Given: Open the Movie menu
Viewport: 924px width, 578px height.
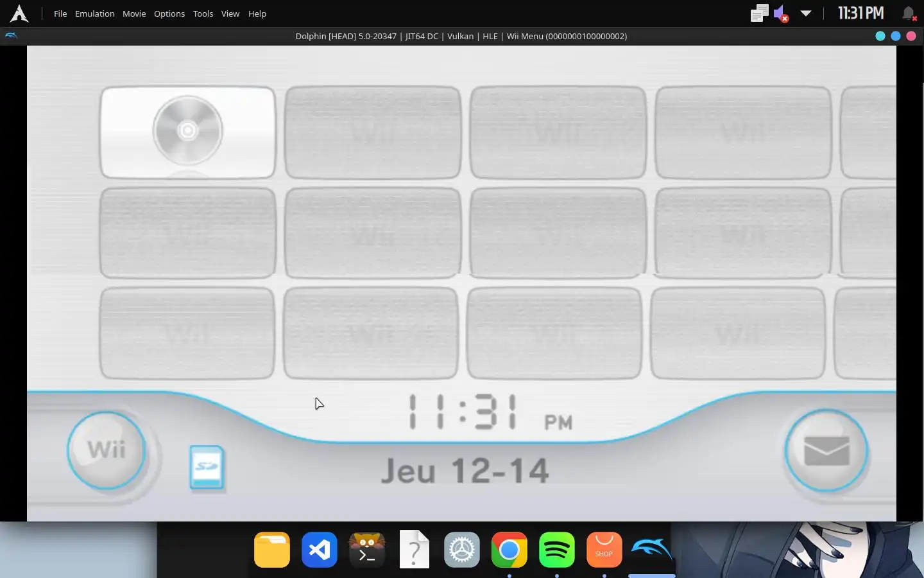Looking at the screenshot, I should coord(134,13).
